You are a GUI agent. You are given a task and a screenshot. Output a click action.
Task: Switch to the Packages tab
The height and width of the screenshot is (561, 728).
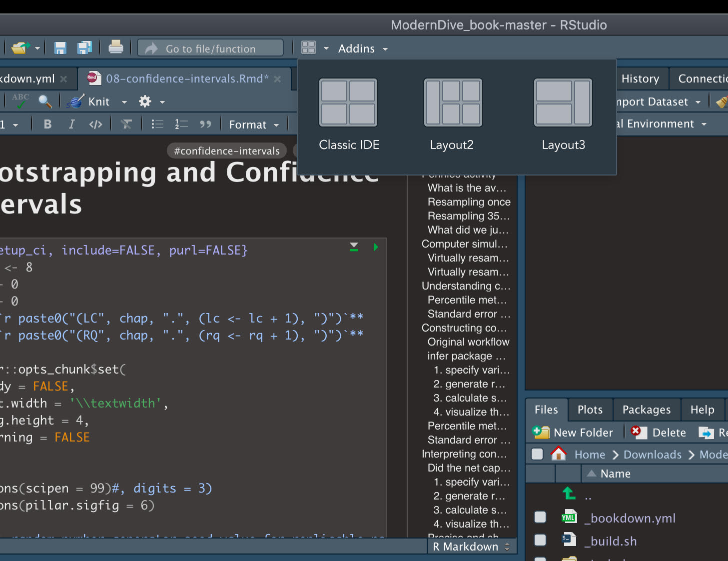click(x=646, y=409)
